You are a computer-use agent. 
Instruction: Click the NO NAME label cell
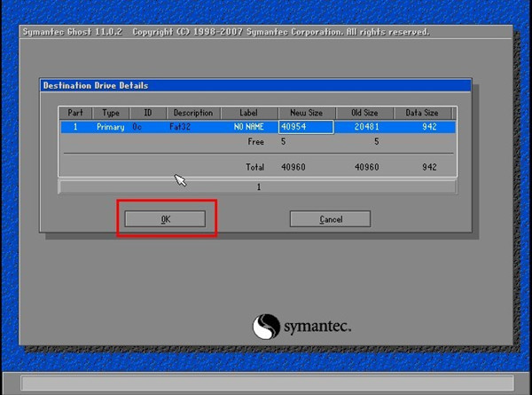click(x=249, y=127)
